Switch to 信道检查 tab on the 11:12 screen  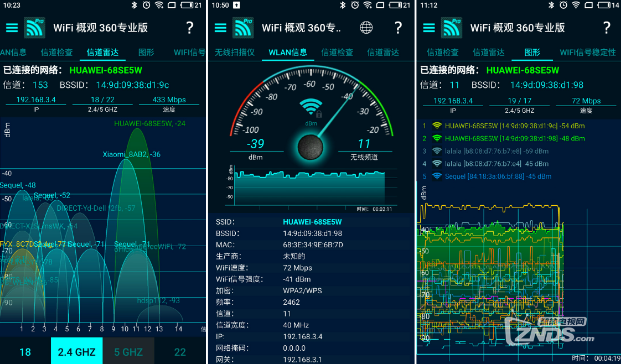[x=442, y=52]
